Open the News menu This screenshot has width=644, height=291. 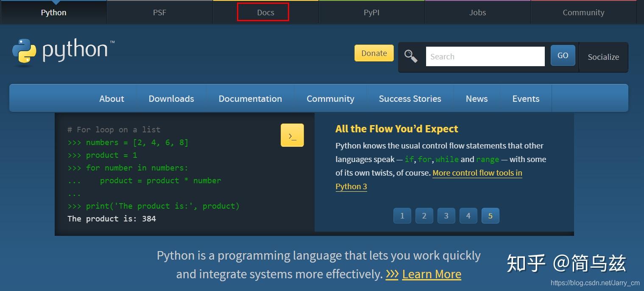477,98
